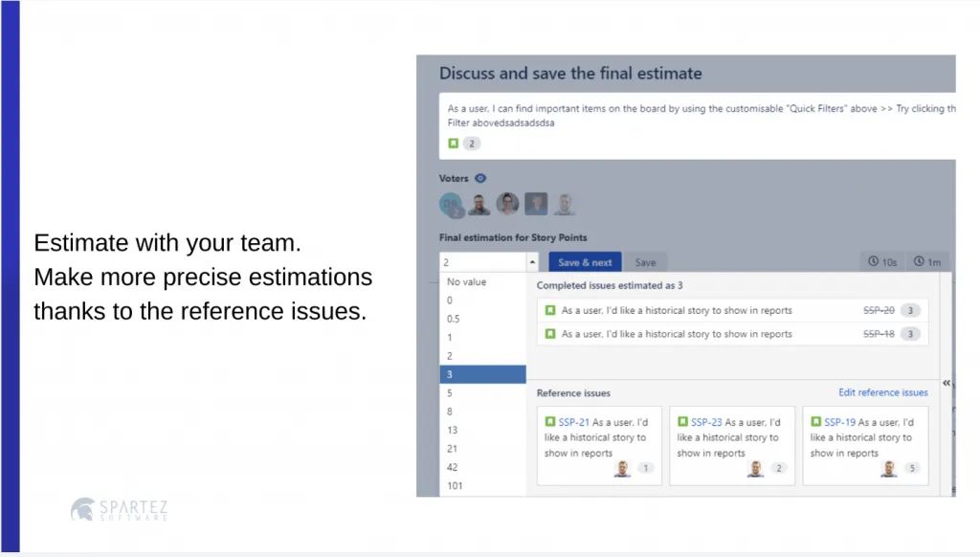Click points badge 2 under issue description
The height and width of the screenshot is (557, 980).
click(x=472, y=144)
